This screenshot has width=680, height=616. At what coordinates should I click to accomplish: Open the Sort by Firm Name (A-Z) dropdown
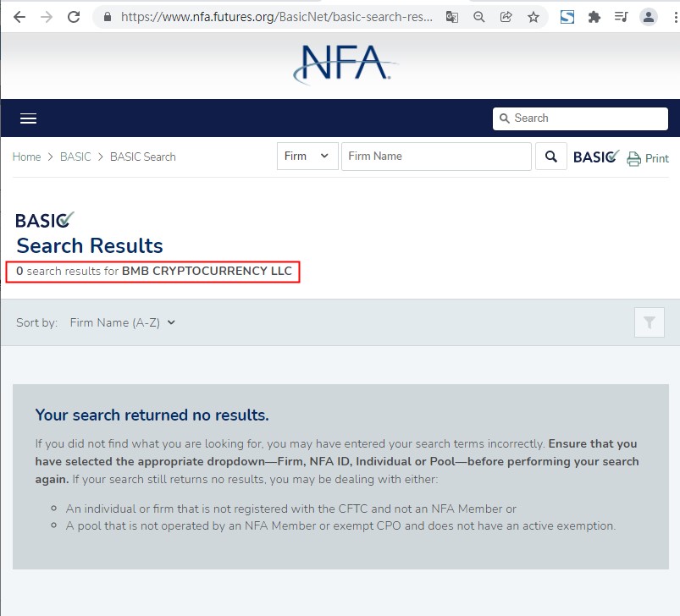click(122, 322)
